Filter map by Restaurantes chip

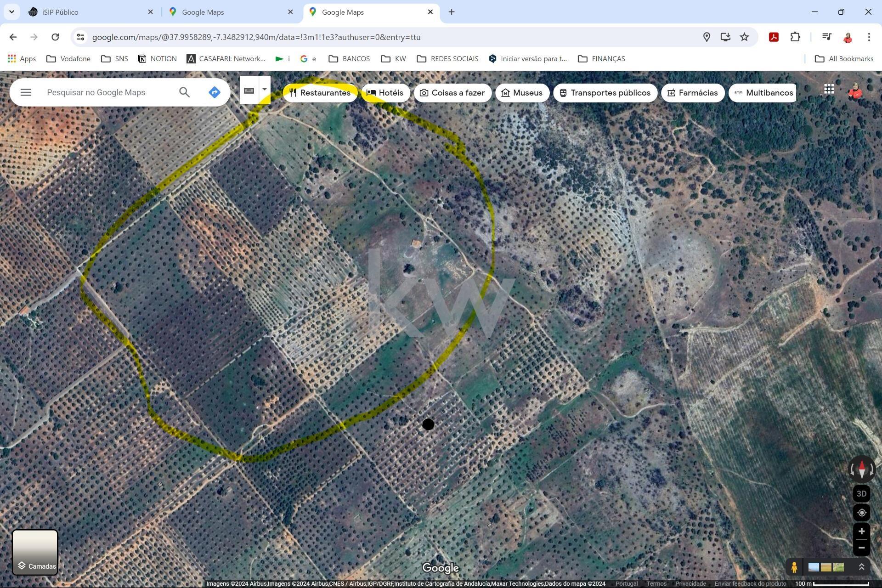point(320,93)
